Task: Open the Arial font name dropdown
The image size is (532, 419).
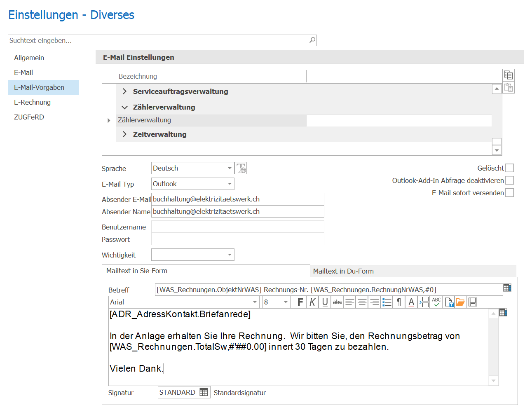Action: pos(255,302)
